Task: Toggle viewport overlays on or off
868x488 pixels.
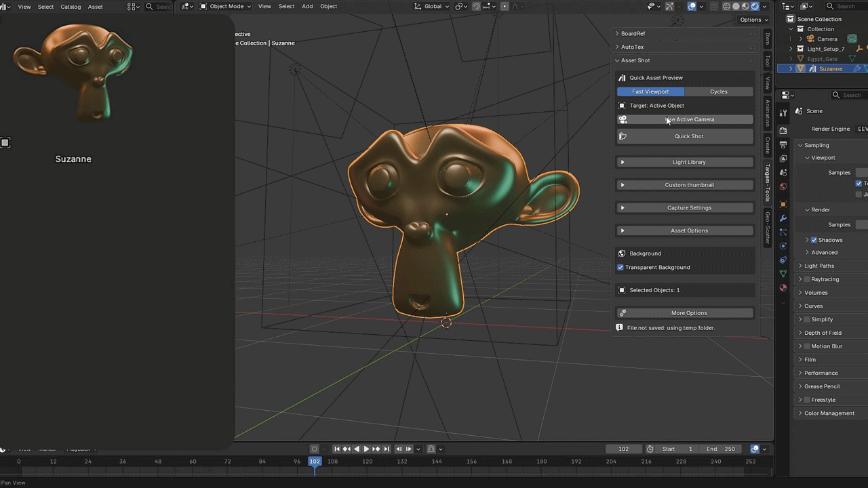Action: click(692, 6)
